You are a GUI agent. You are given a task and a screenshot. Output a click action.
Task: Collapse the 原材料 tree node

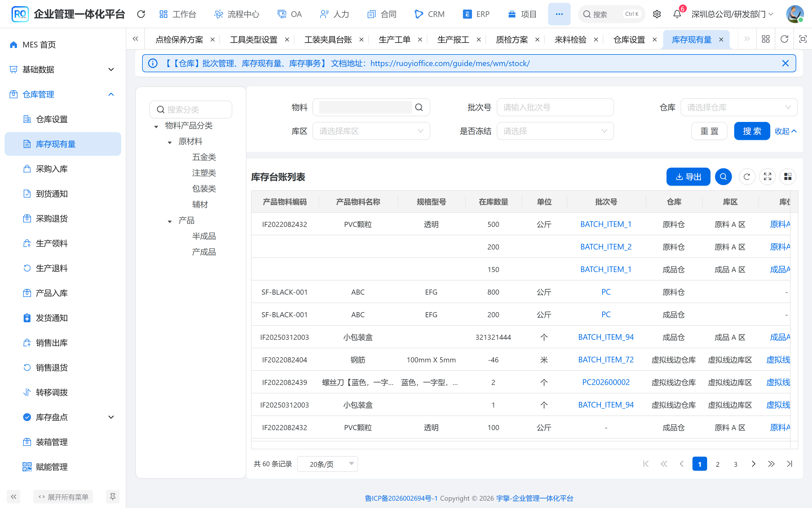(x=169, y=143)
